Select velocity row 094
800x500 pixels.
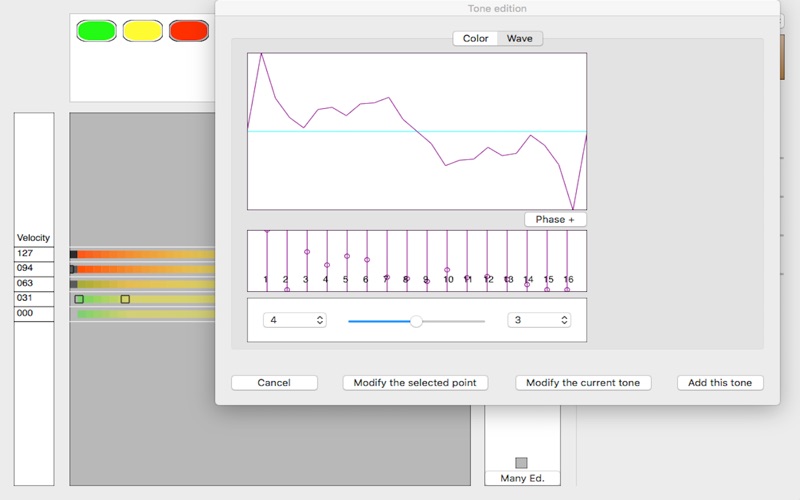point(34,268)
